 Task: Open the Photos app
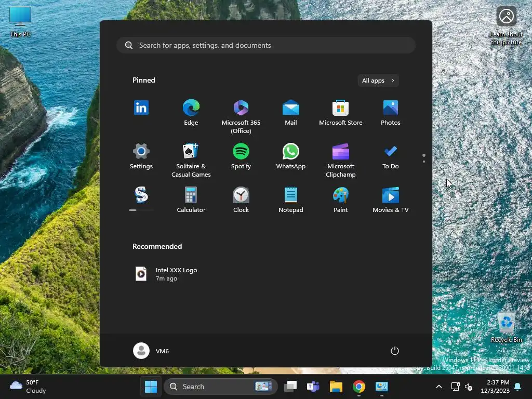click(391, 113)
